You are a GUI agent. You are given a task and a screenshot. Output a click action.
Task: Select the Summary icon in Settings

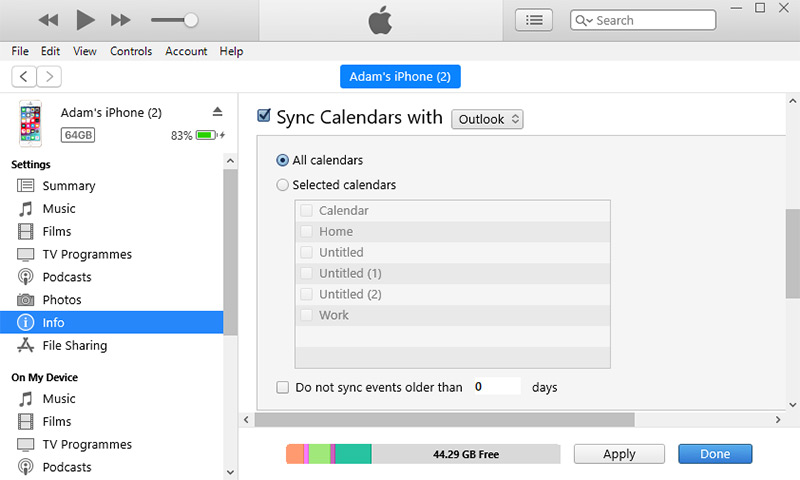coord(26,185)
